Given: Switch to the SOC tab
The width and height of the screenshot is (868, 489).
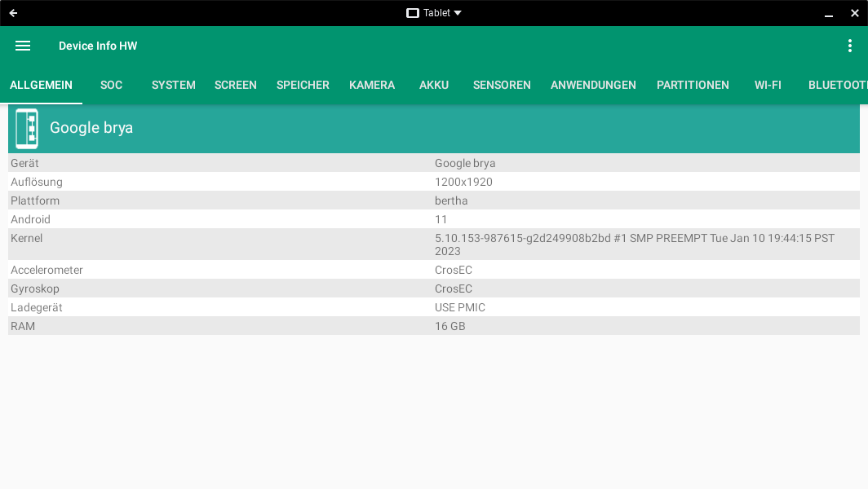Looking at the screenshot, I should (x=111, y=86).
